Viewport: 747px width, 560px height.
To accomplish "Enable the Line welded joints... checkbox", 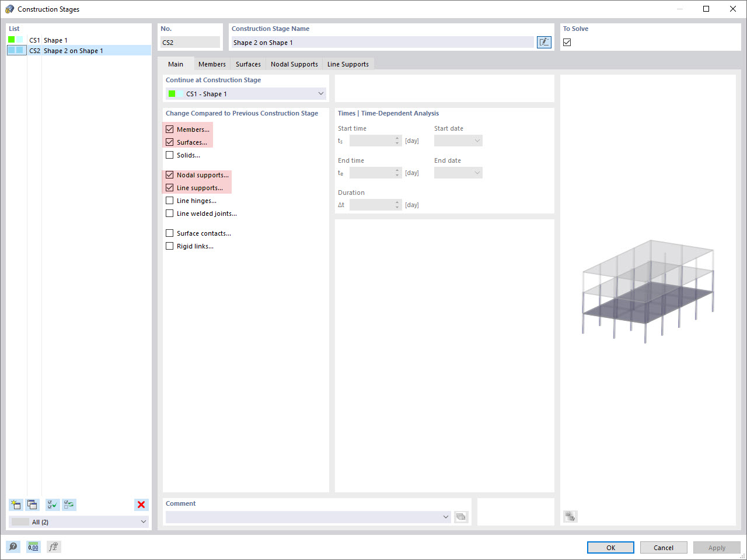I will [x=170, y=213].
